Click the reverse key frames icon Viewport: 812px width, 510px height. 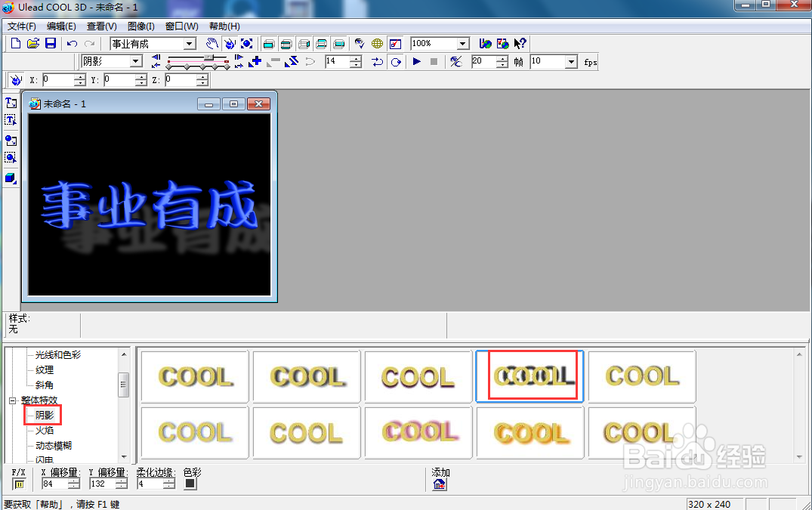click(x=292, y=61)
